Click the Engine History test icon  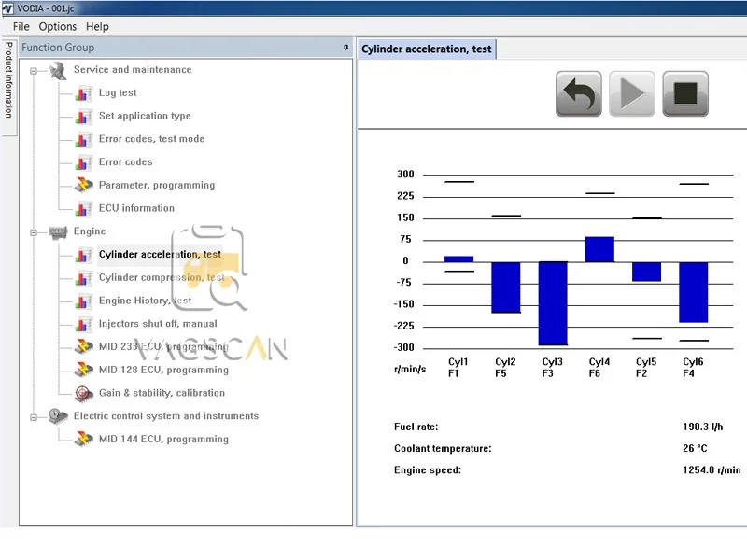point(83,301)
